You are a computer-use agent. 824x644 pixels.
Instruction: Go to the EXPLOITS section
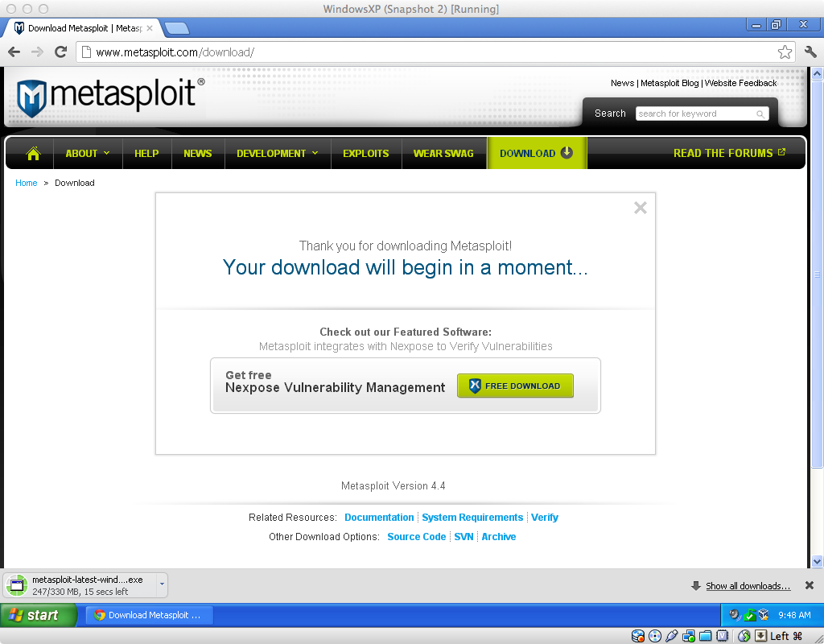coord(366,154)
